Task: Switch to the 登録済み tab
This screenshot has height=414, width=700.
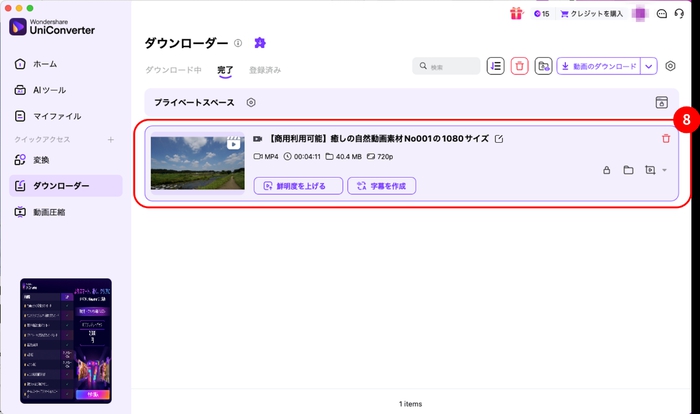Action: (x=265, y=69)
